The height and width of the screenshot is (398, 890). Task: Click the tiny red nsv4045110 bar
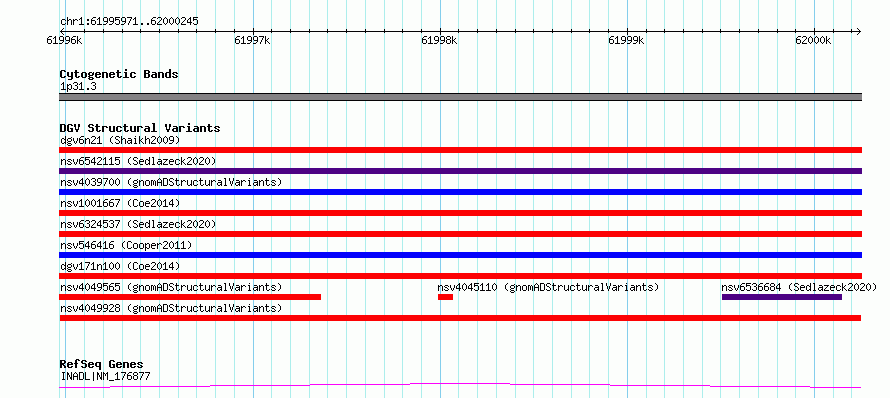(x=446, y=297)
